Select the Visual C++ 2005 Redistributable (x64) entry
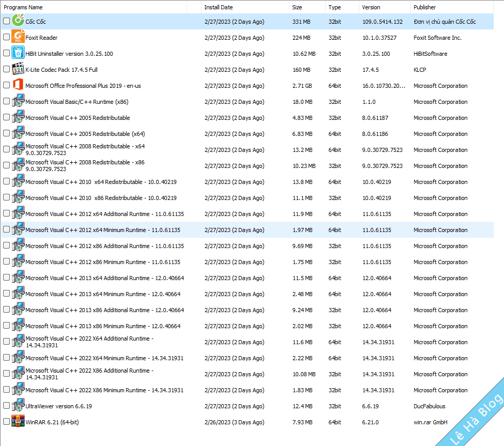 [x=85, y=134]
